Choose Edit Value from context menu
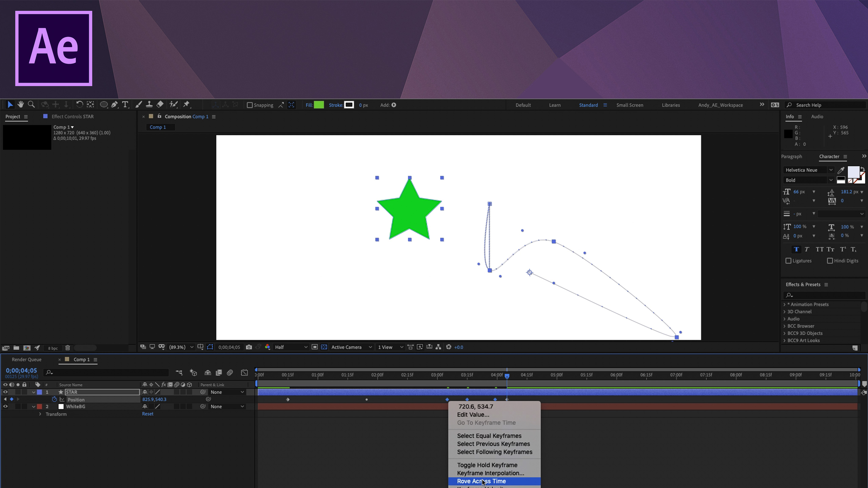Screen dimensions: 868x488 point(494,414)
